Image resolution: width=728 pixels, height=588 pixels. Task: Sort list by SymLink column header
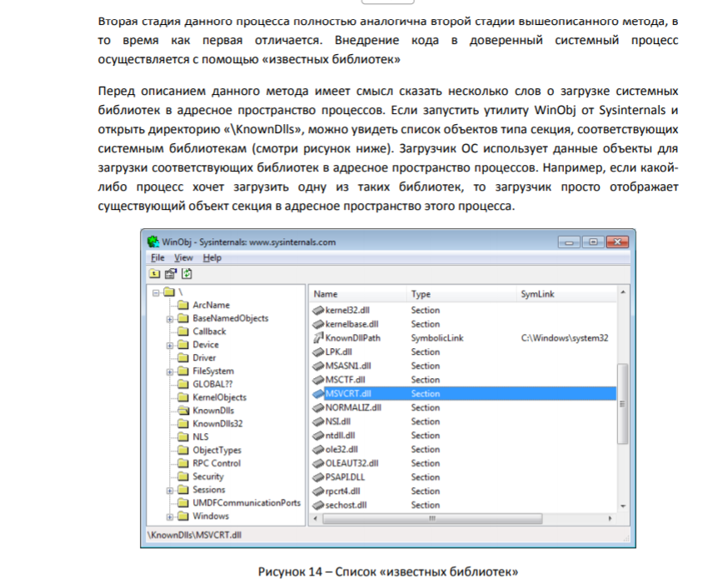pos(566,294)
